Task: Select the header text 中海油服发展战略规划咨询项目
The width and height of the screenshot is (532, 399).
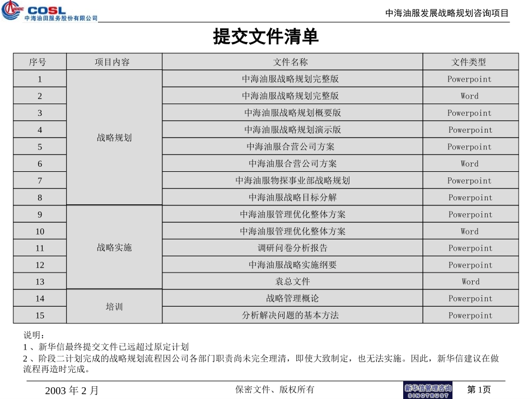Action: pos(447,13)
